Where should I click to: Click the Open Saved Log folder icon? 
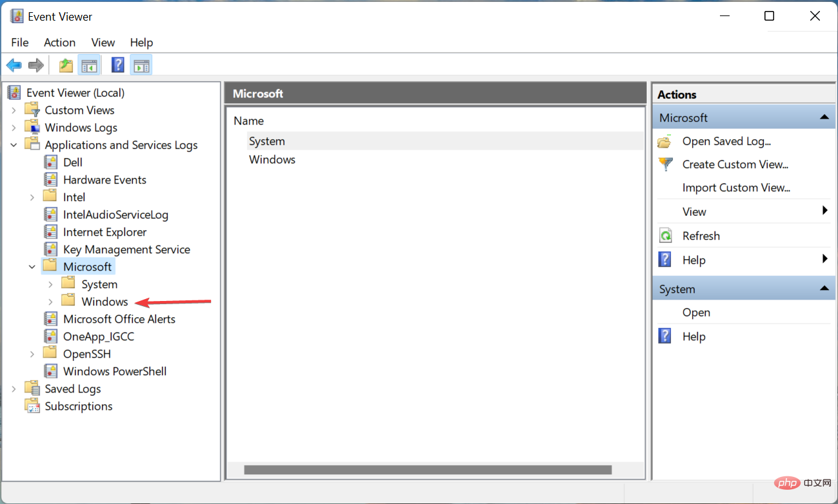pos(665,141)
